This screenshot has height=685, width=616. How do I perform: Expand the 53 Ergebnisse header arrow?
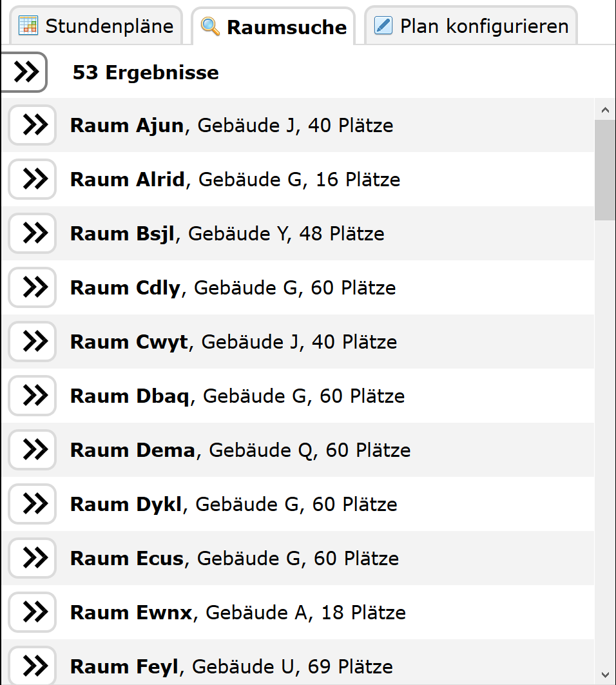24,72
